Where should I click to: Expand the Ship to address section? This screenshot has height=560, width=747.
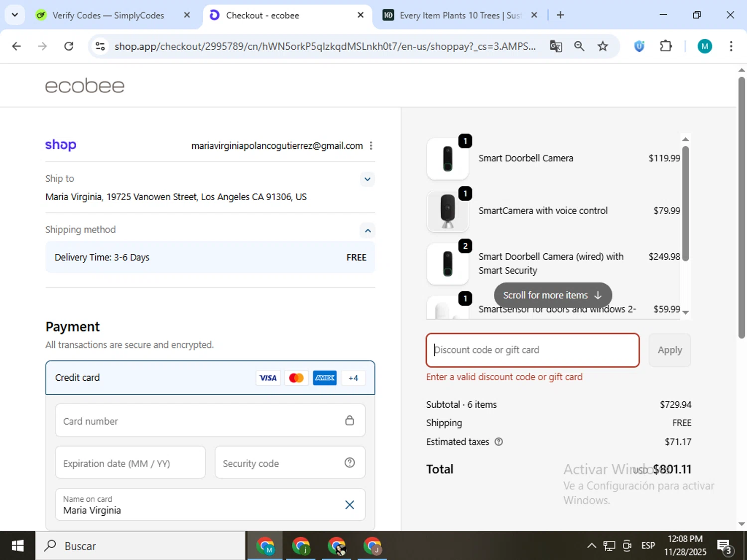[x=368, y=179]
